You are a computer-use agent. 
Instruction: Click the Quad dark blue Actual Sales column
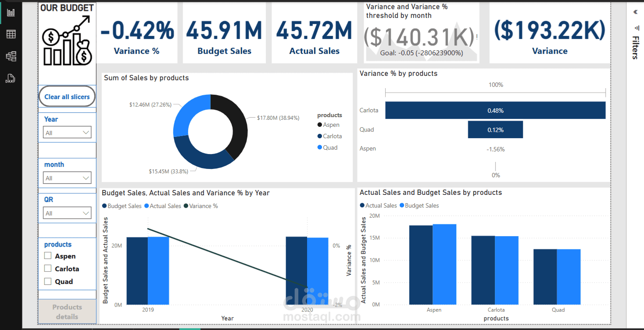[545, 277]
